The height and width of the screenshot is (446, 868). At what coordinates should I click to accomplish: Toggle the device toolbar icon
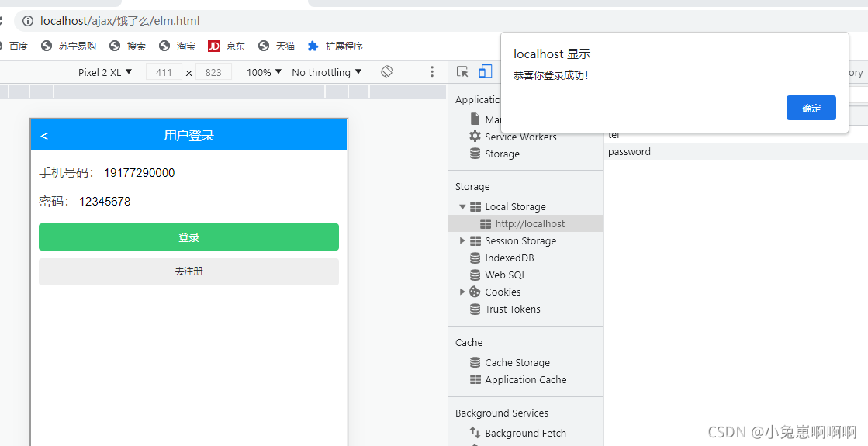point(486,71)
